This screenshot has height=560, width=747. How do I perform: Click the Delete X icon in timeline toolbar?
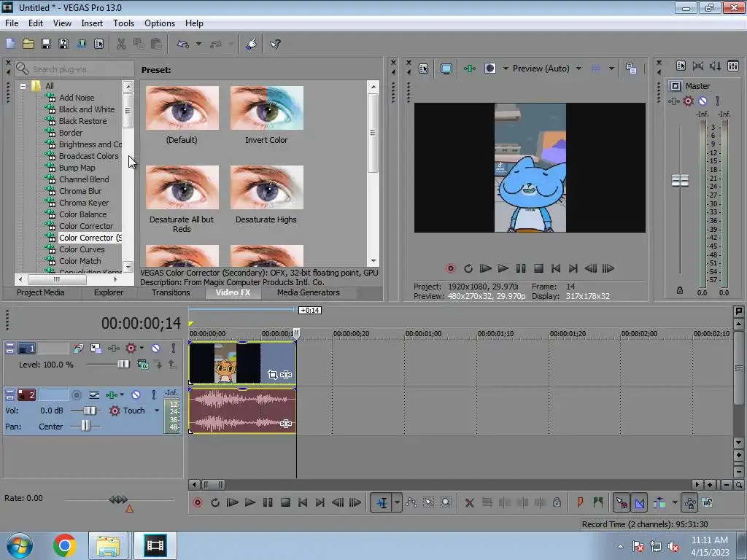click(x=469, y=502)
